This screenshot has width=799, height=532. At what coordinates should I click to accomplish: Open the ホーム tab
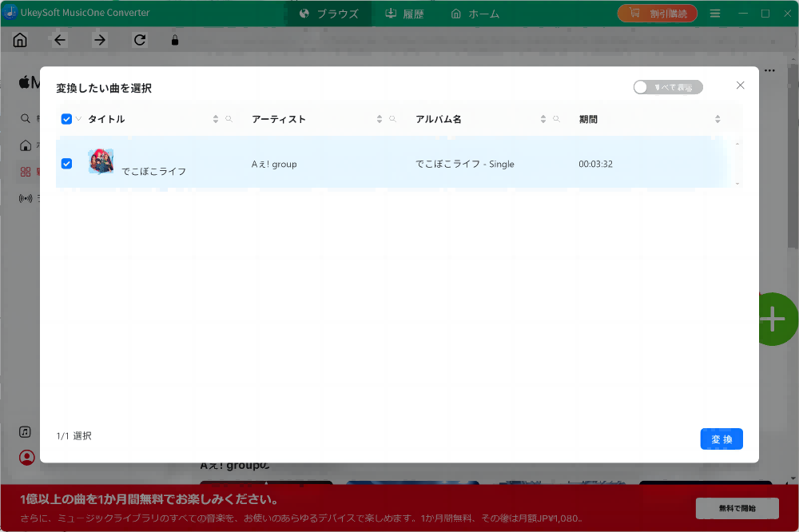[x=475, y=14]
